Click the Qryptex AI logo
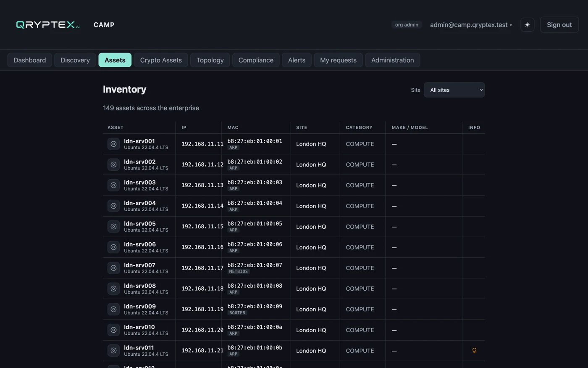 (x=48, y=25)
